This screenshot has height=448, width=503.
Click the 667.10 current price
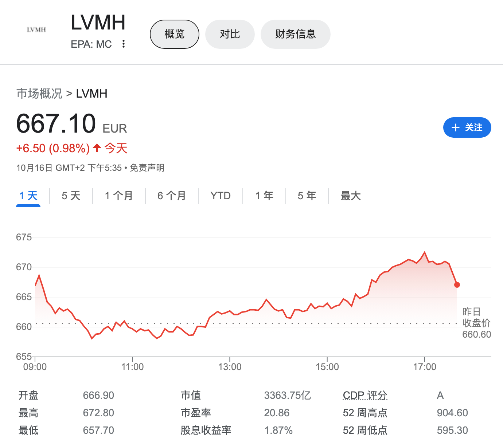point(56,124)
